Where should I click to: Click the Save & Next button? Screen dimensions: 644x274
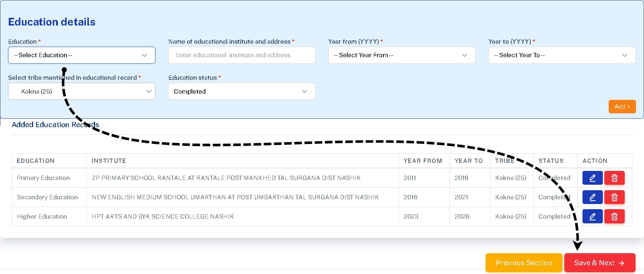(599, 263)
